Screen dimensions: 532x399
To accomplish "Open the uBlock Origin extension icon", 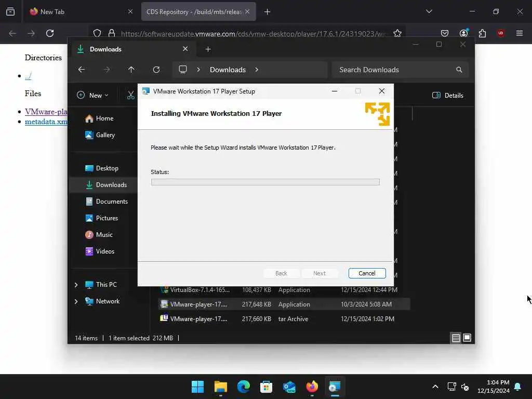I will click(501, 33).
